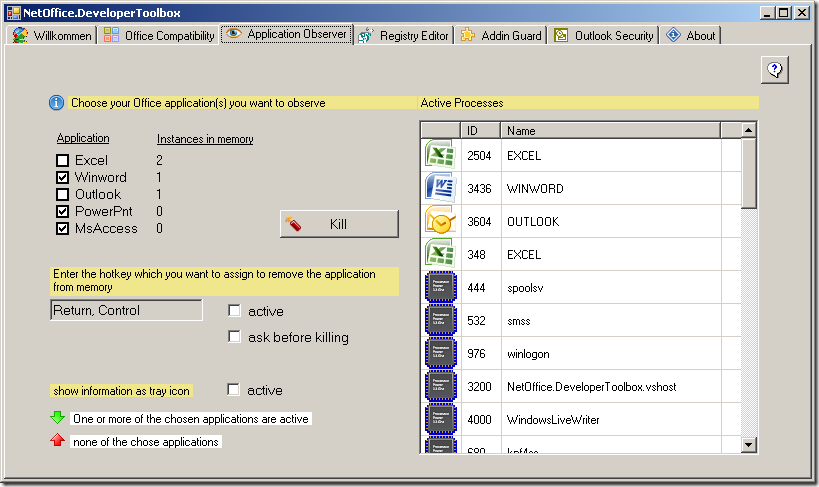
Task: Click the Excel icon for process 2504
Action: pos(440,155)
